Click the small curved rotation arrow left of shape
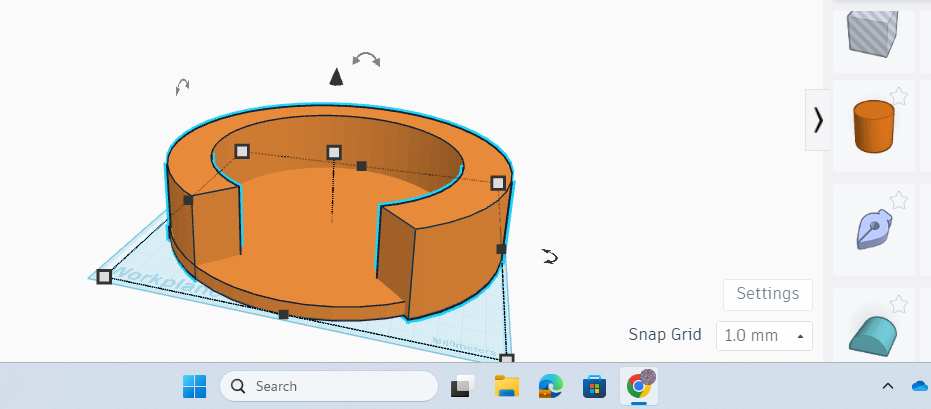 pos(182,87)
